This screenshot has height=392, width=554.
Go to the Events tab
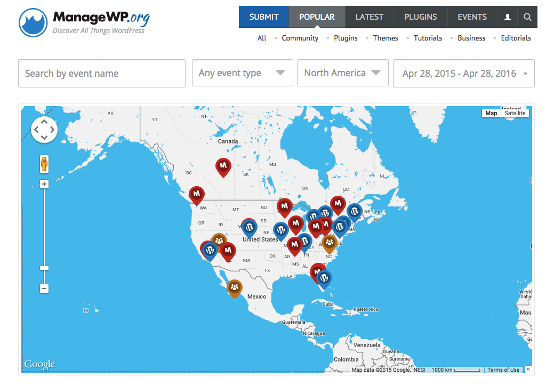tap(472, 17)
